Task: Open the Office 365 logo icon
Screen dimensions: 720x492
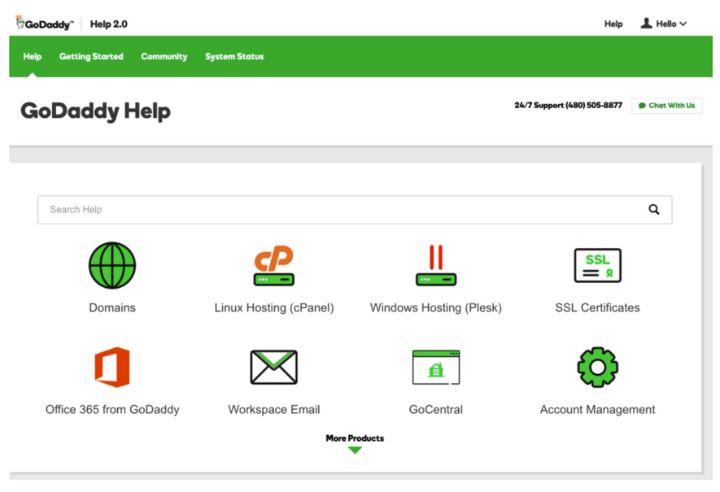Action: 112,367
